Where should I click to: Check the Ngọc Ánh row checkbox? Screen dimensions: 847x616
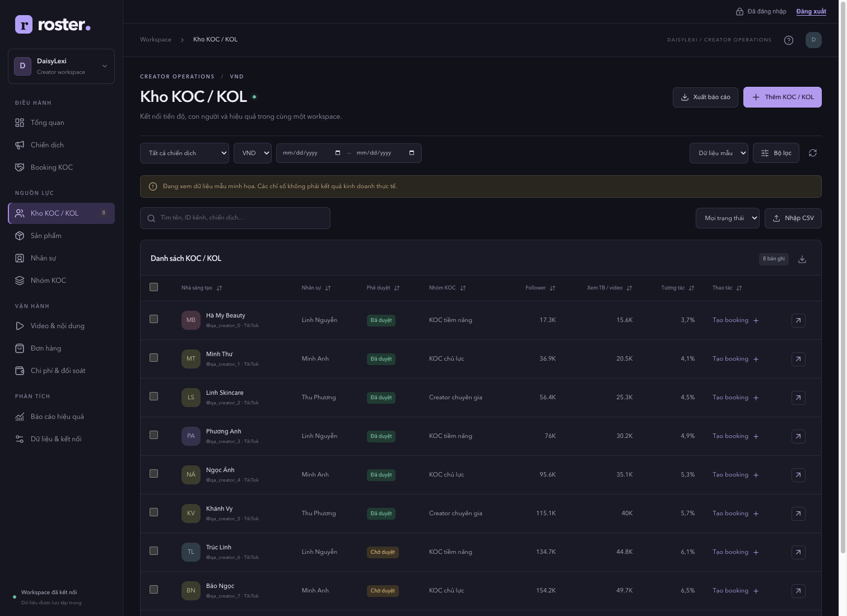pos(154,474)
